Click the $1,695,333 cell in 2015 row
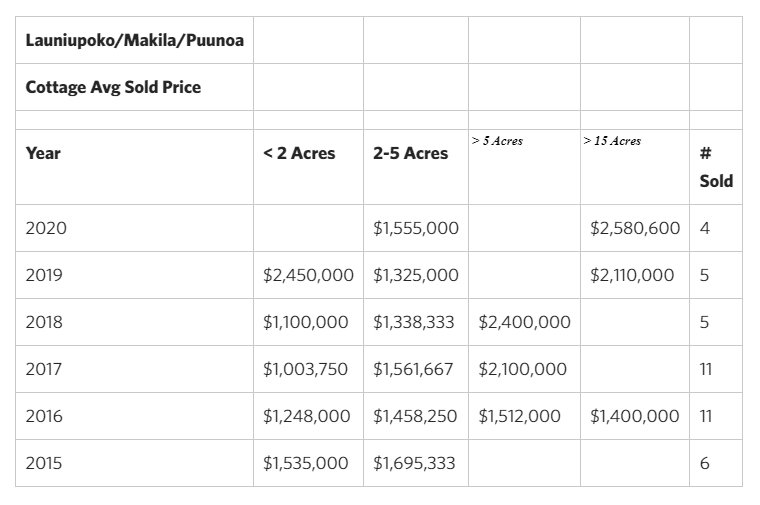 point(416,463)
